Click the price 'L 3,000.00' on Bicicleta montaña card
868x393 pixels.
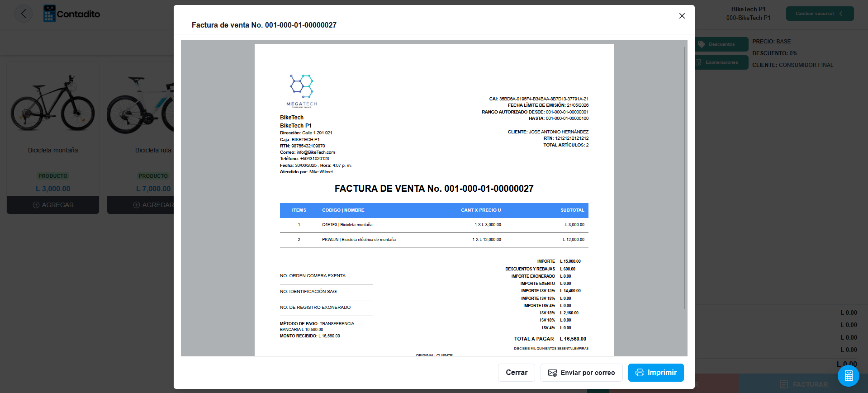(53, 189)
